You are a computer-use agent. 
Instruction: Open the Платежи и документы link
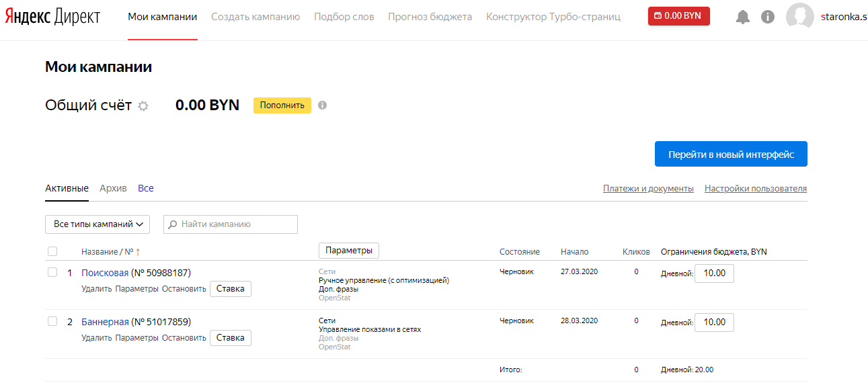click(x=648, y=189)
